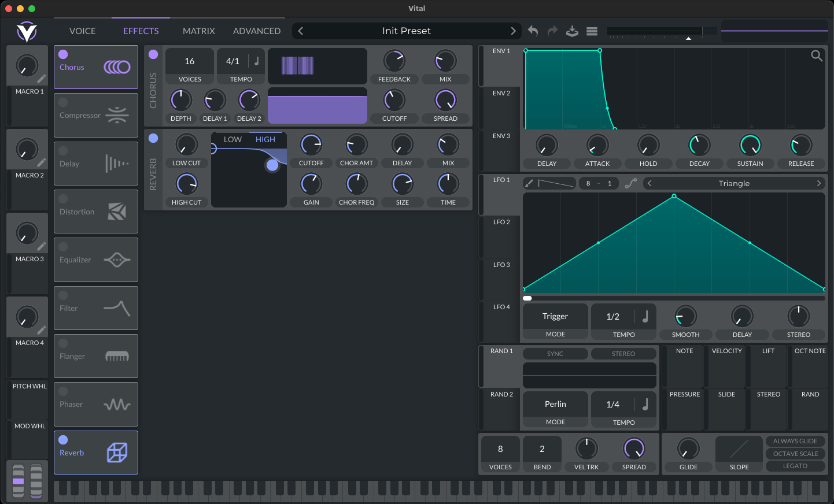Click Macro 1 pencil edit icon
This screenshot has width=834, height=504.
coord(42,79)
